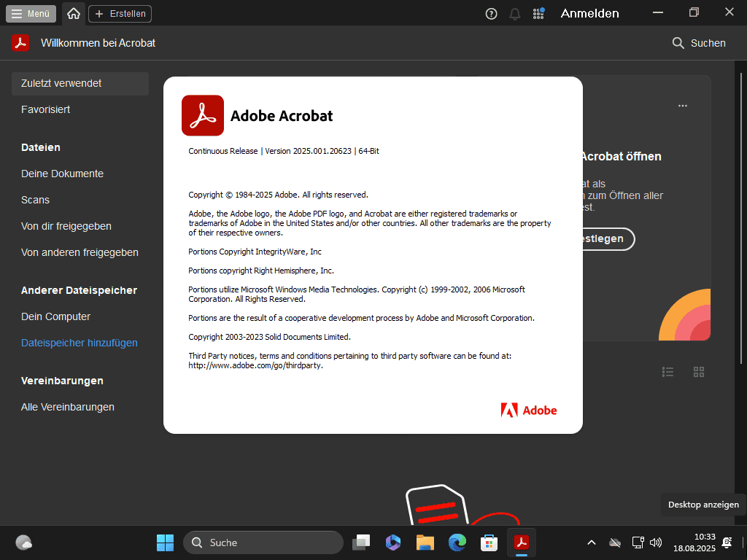Open the notifications bell icon
747x560 pixels.
point(515,13)
